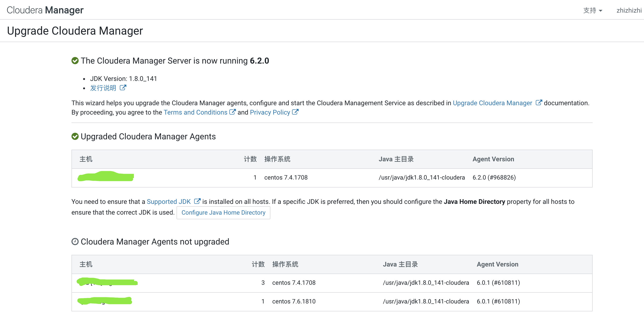Click the Cloudera Manager logo
The height and width of the screenshot is (317, 644).
click(x=45, y=10)
